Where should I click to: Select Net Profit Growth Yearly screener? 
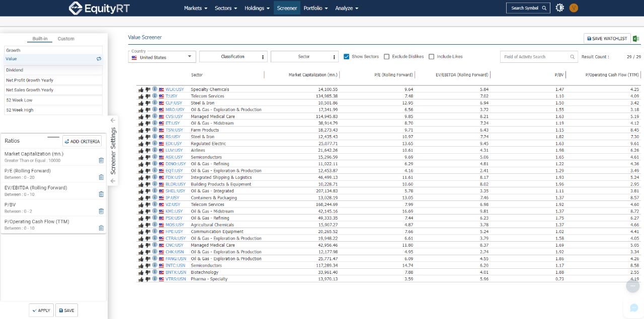[x=53, y=80]
